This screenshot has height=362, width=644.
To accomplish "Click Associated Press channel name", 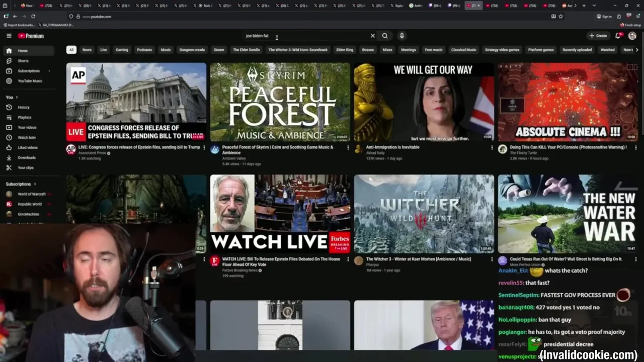I will click(x=93, y=153).
